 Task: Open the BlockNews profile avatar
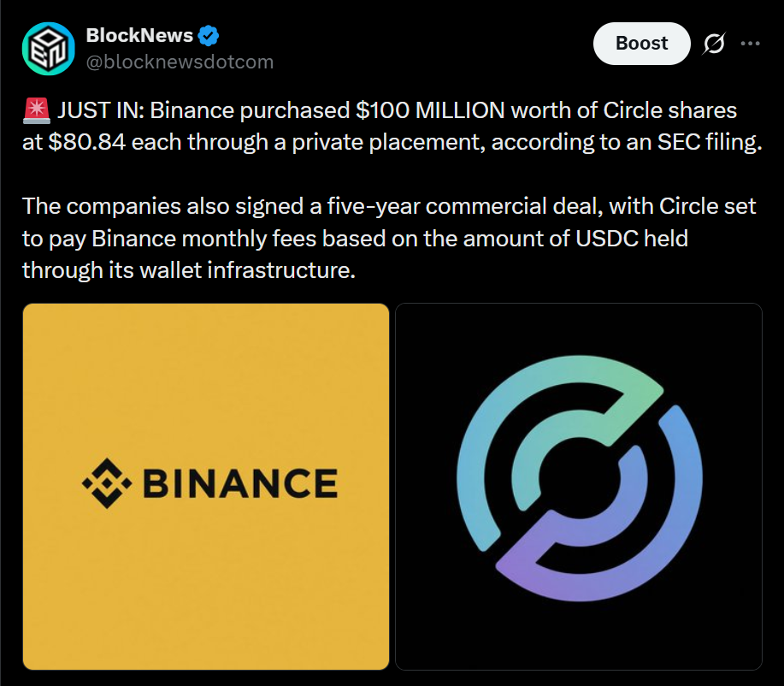click(49, 49)
